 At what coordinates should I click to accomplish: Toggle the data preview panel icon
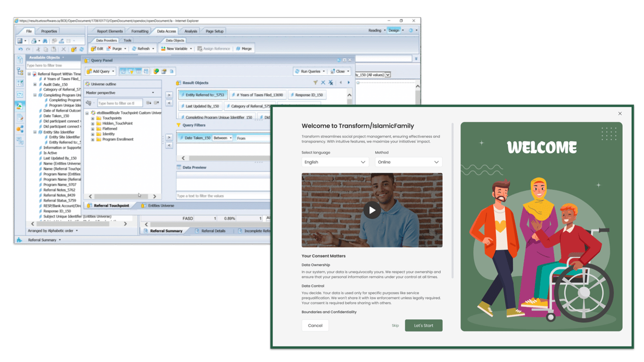139,71
